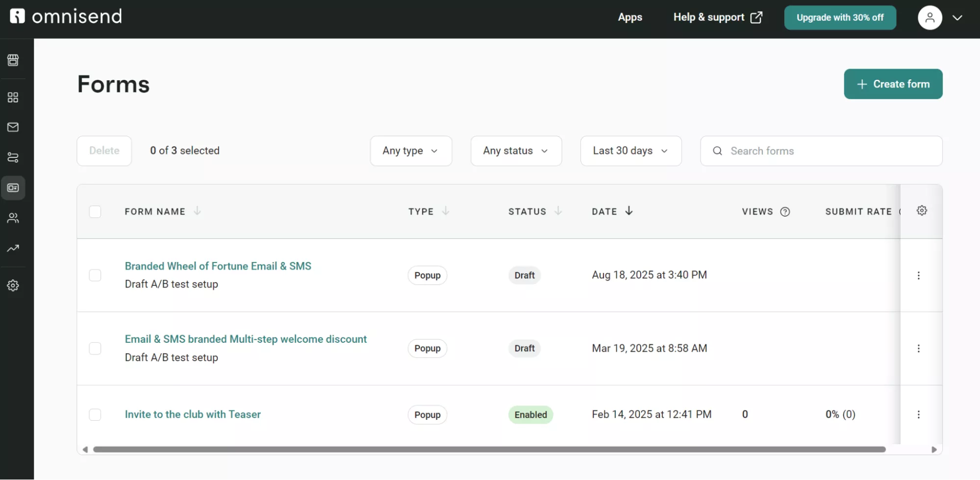Check the Branded Wheel of Fortune row
980x480 pixels.
(x=95, y=275)
